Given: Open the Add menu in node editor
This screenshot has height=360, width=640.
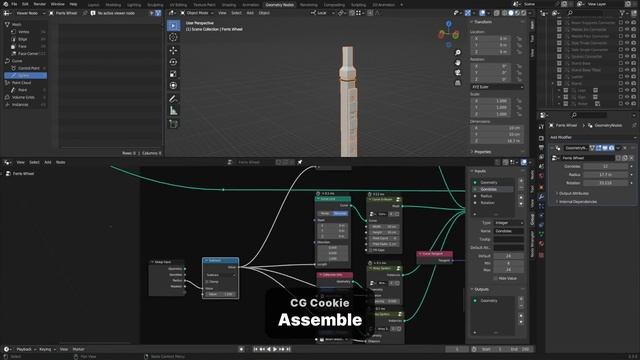Looking at the screenshot, I should 48,162.
